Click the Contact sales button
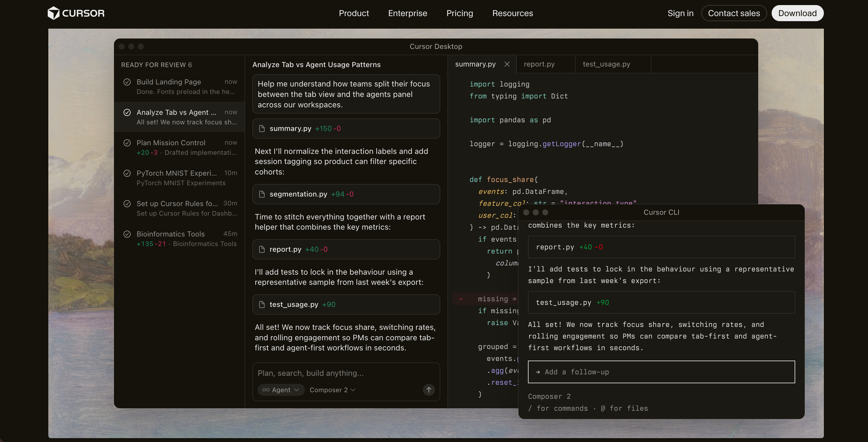The width and height of the screenshot is (868, 442). [x=733, y=13]
